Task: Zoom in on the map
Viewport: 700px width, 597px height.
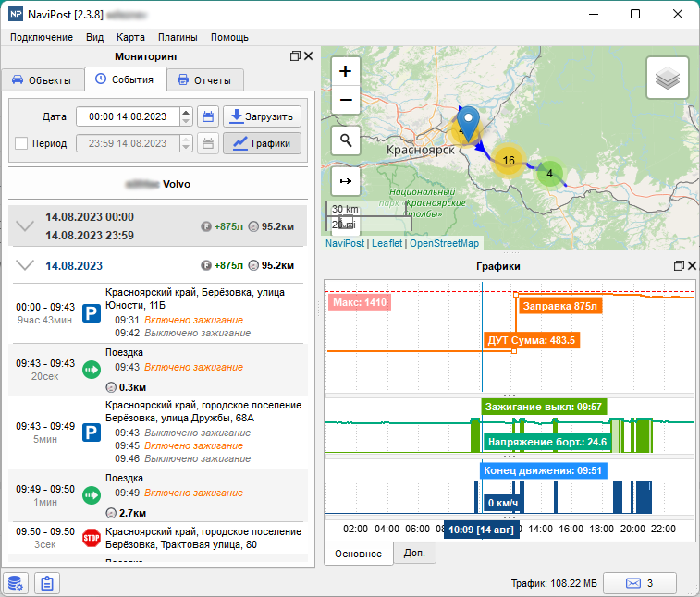Action: 346,71
